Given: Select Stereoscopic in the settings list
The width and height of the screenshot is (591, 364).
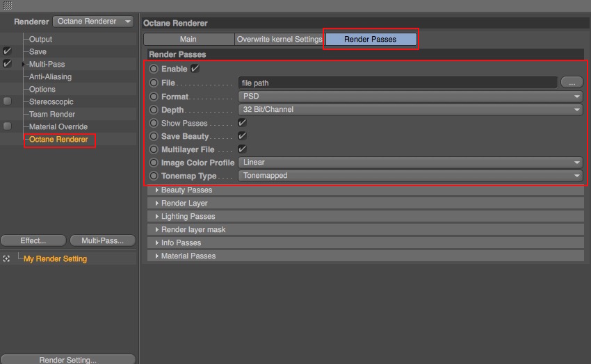Looking at the screenshot, I should (x=51, y=101).
